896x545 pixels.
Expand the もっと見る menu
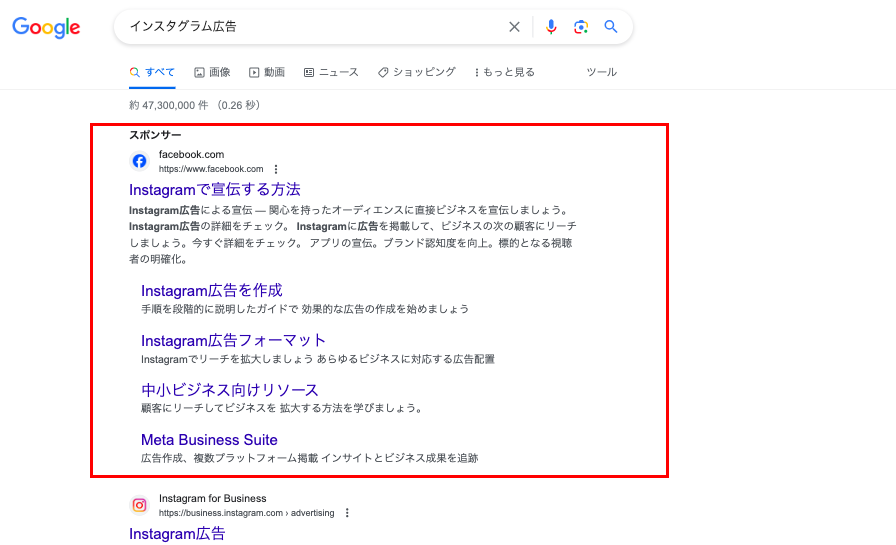pyautogui.click(x=505, y=72)
